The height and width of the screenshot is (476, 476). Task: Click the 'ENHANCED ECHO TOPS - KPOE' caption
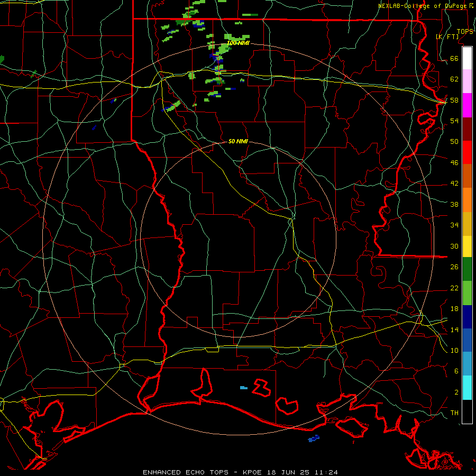pyautogui.click(x=203, y=472)
